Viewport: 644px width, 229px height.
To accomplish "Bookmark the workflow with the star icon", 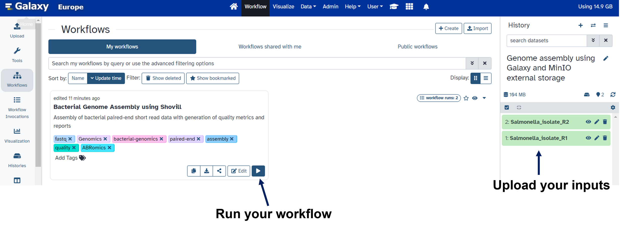I will coord(466,98).
